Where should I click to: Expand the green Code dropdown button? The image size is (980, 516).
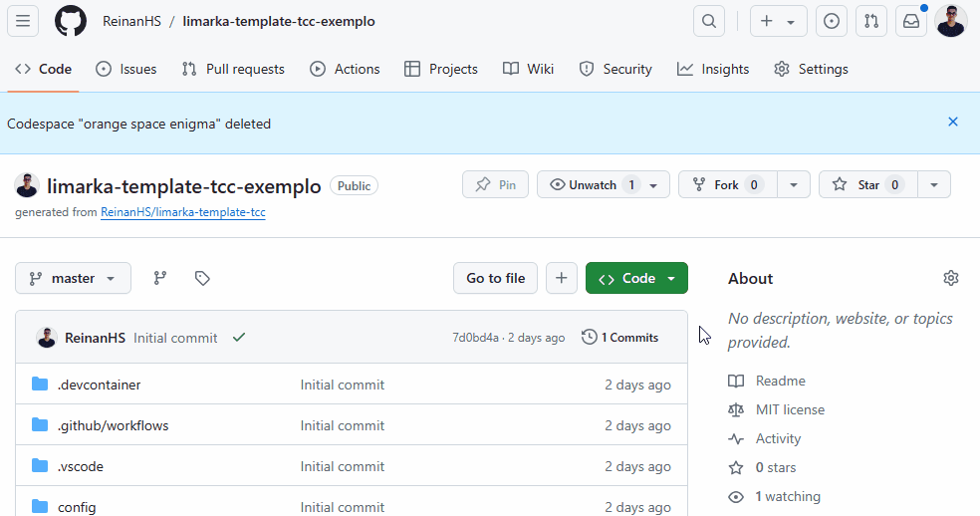coord(636,278)
